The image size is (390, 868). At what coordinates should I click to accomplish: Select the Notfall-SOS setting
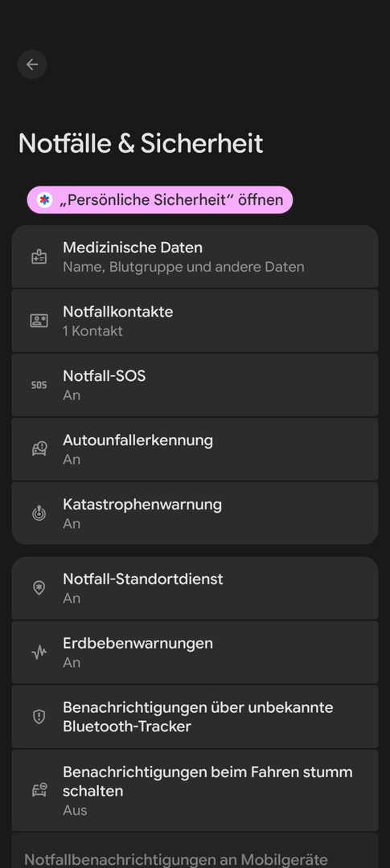pyautogui.click(x=195, y=385)
